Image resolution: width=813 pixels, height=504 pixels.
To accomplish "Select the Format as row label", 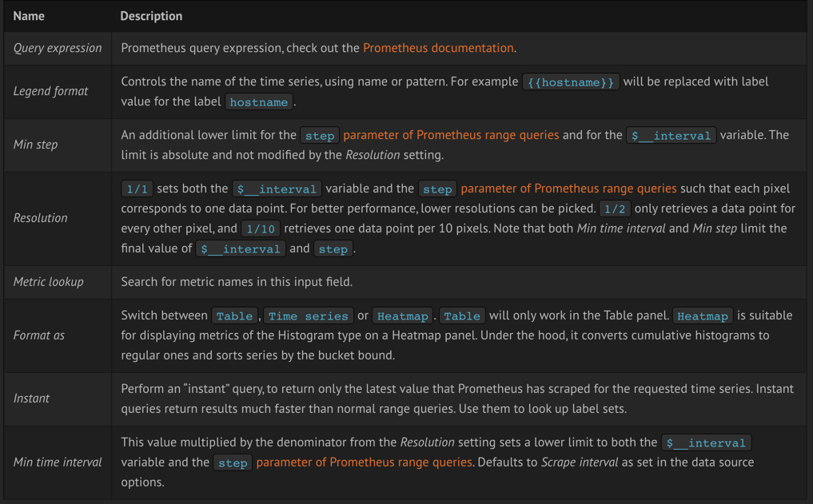I will pos(39,335).
